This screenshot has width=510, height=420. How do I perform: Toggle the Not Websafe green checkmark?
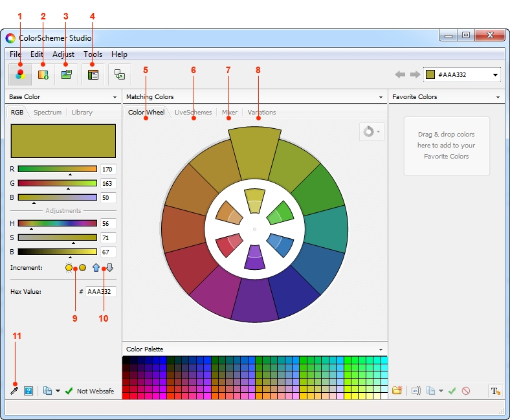click(69, 391)
